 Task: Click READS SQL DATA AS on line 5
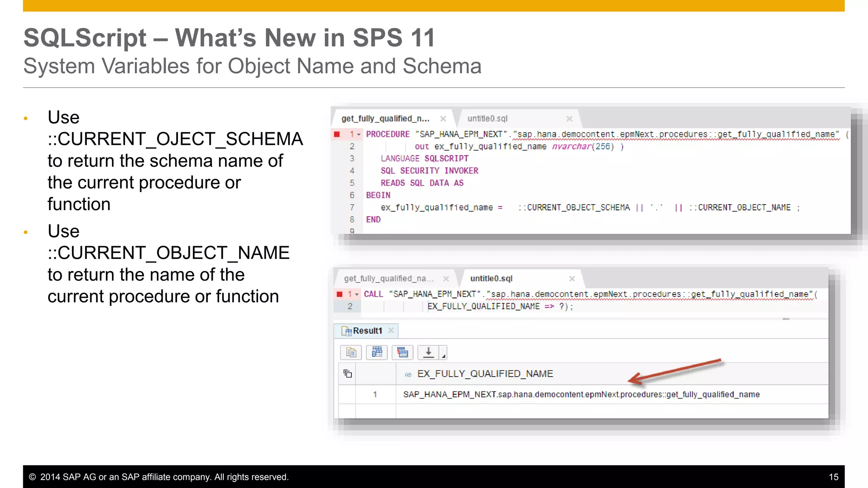pyautogui.click(x=422, y=183)
